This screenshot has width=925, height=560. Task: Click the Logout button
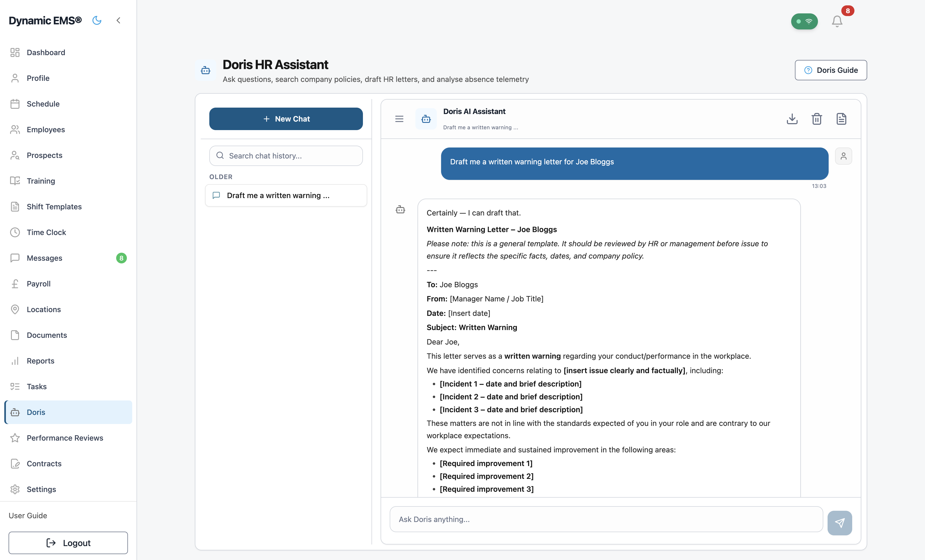pos(68,542)
